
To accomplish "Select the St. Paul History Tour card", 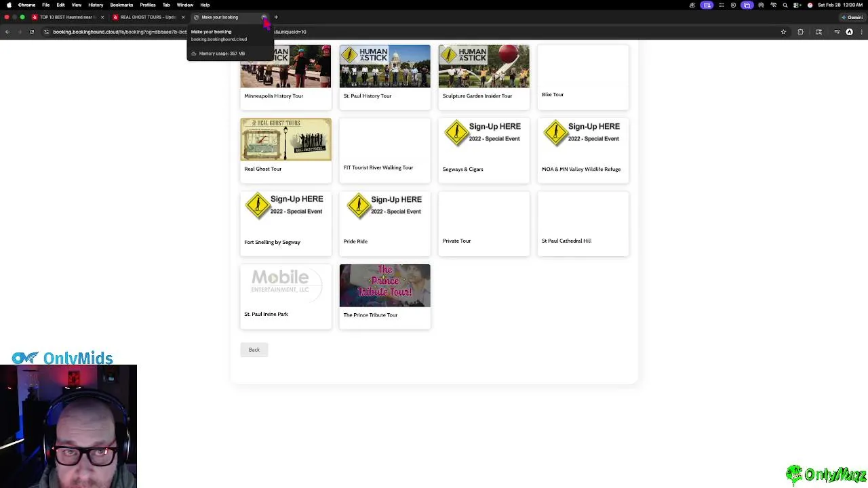I will coord(384,77).
